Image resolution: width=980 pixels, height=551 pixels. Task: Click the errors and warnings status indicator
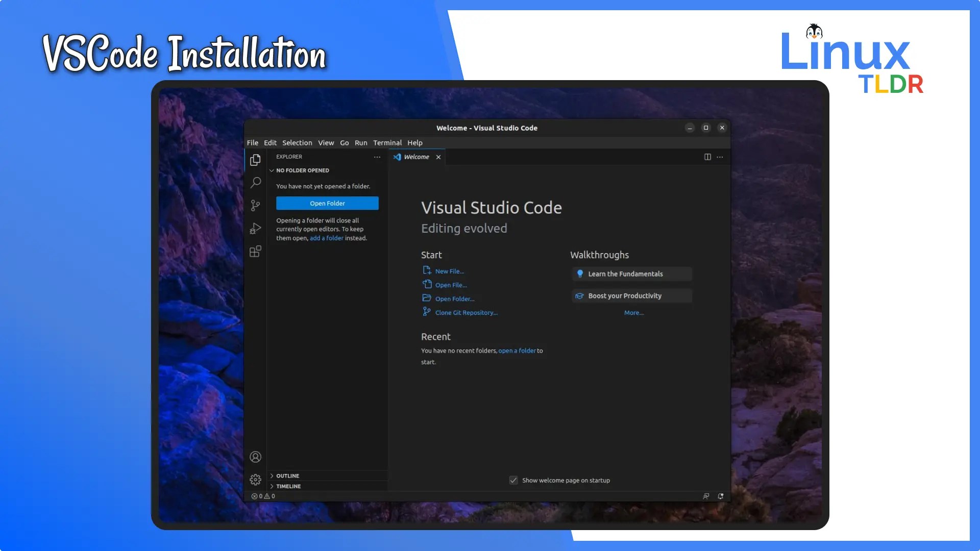263,496
